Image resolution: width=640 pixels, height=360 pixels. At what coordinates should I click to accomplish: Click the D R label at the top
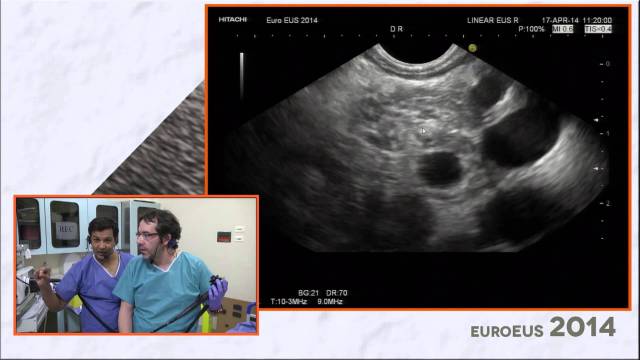(396, 29)
